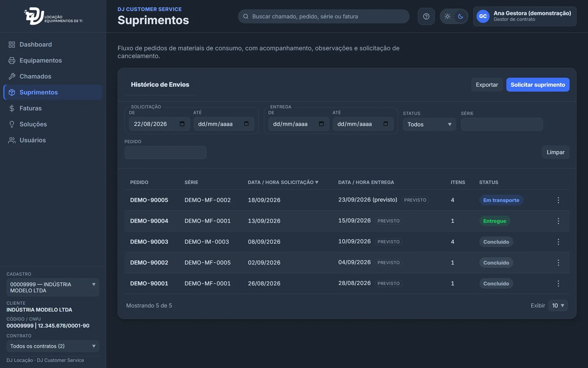
Task: Click the Pedido filter input
Action: point(165,152)
